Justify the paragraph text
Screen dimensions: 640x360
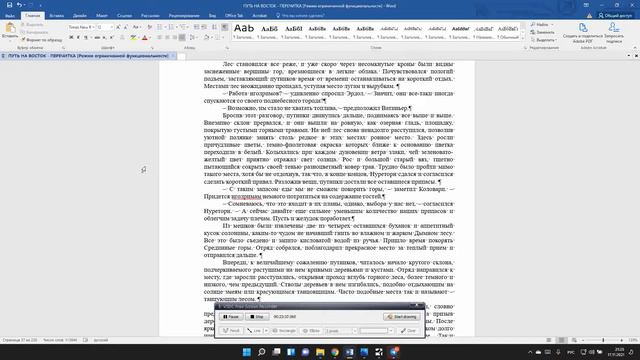click(x=182, y=38)
